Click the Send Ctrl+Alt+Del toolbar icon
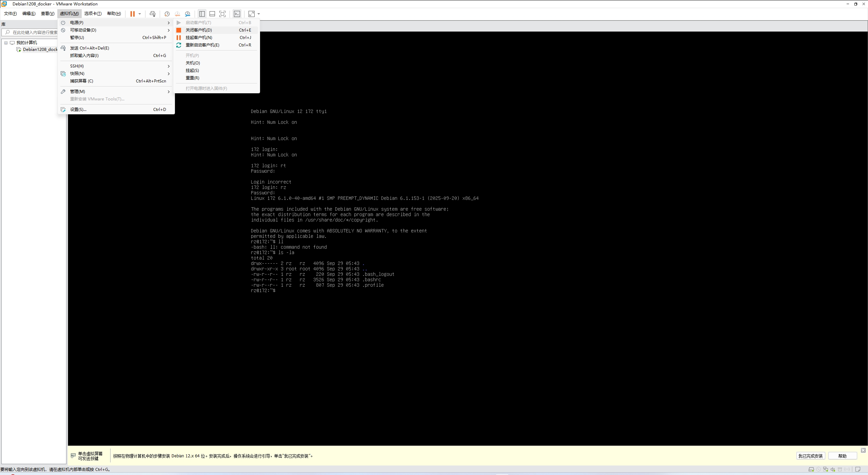This screenshot has height=475, width=868. click(153, 14)
